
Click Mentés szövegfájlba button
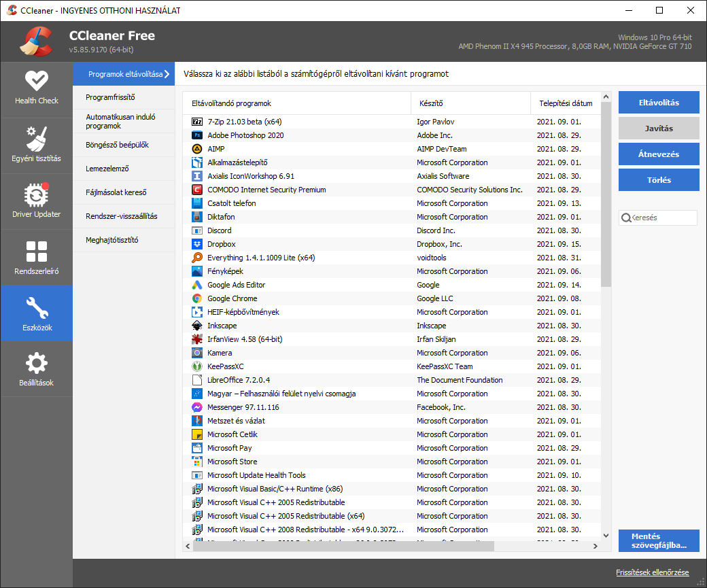click(x=659, y=540)
